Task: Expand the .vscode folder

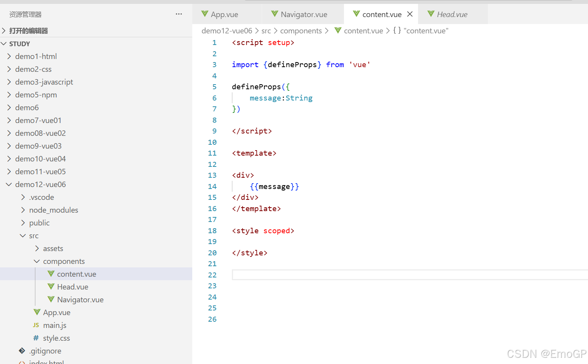Action: pyautogui.click(x=23, y=197)
